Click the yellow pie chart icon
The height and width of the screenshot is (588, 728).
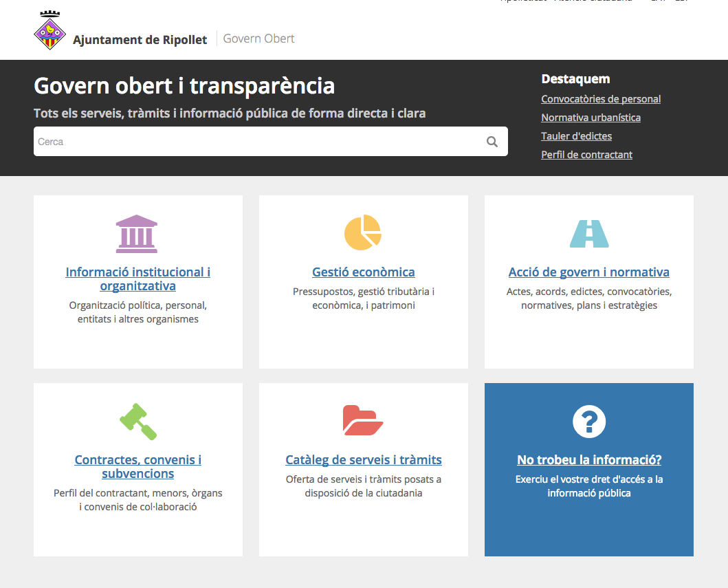363,232
